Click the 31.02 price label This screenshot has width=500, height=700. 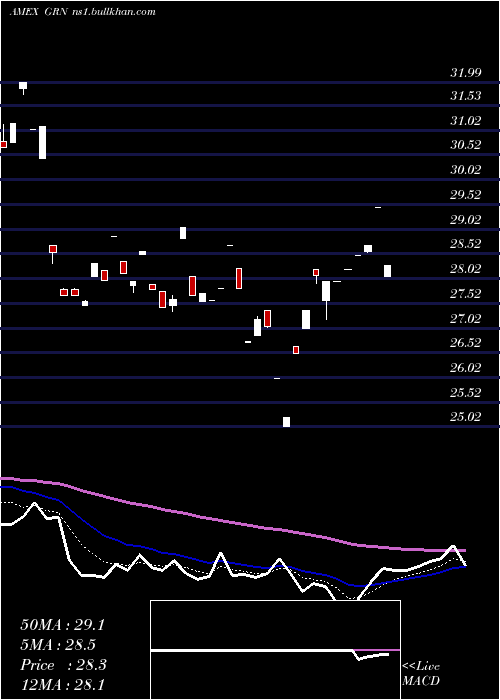(466, 121)
